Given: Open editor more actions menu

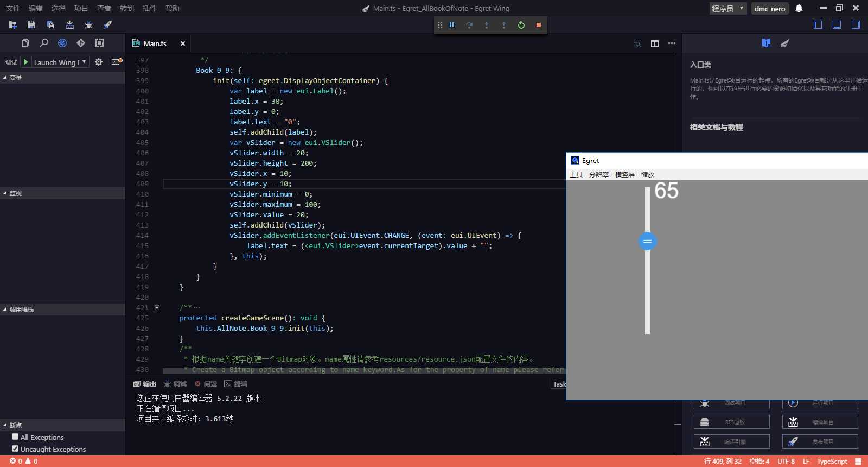Looking at the screenshot, I should 672,43.
